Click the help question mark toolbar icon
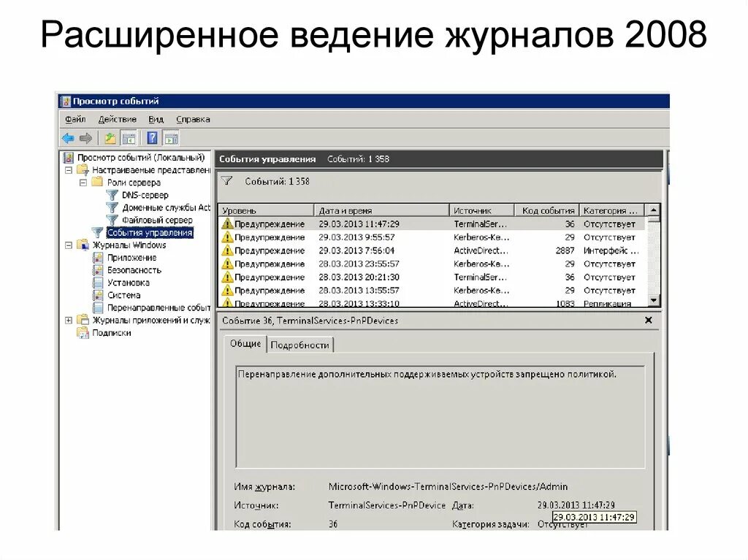Viewport: 748px width, 560px height. (x=152, y=137)
